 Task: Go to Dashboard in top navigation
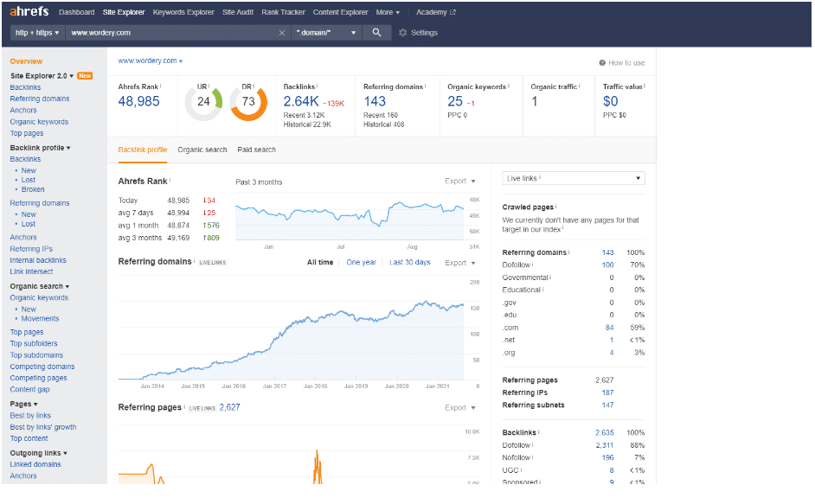[x=77, y=12]
